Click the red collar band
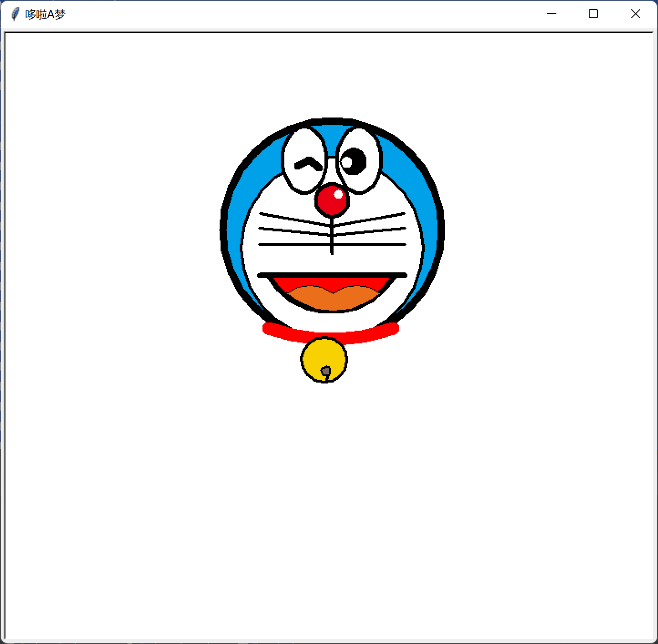This screenshot has width=658, height=644. pos(331,333)
